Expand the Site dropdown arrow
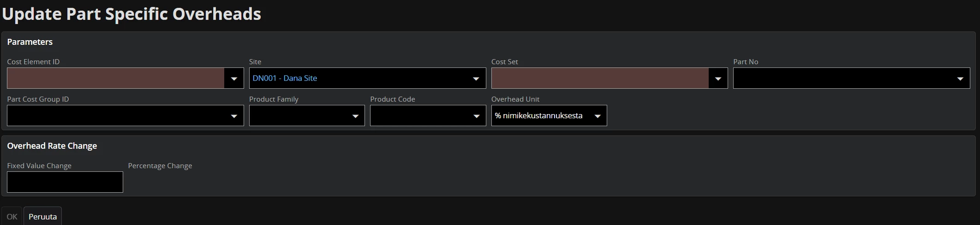The height and width of the screenshot is (225, 980). point(476,79)
